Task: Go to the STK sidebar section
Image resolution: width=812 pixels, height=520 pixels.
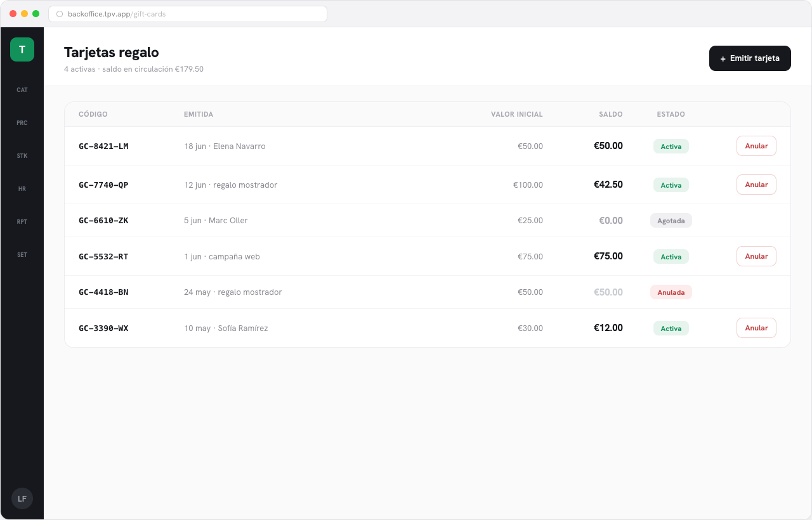Action: tap(22, 156)
